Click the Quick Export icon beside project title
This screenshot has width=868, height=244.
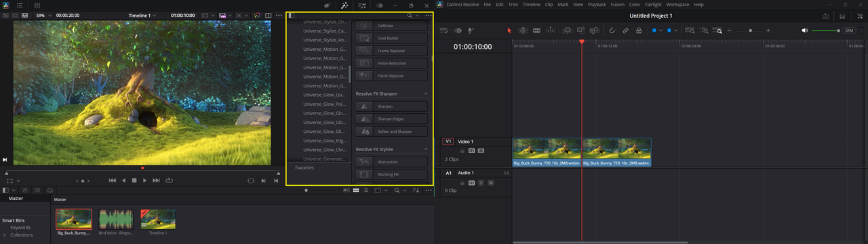(825, 16)
